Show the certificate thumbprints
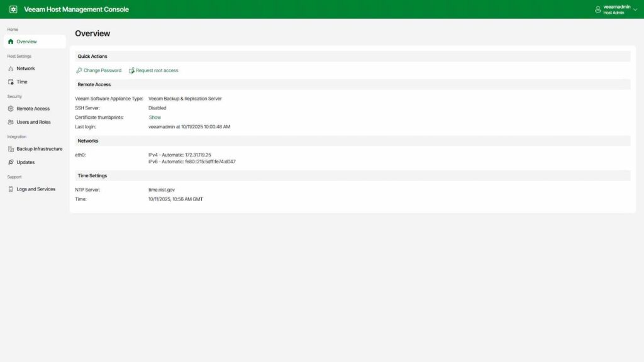Viewport: 644px width, 362px height. (155, 118)
